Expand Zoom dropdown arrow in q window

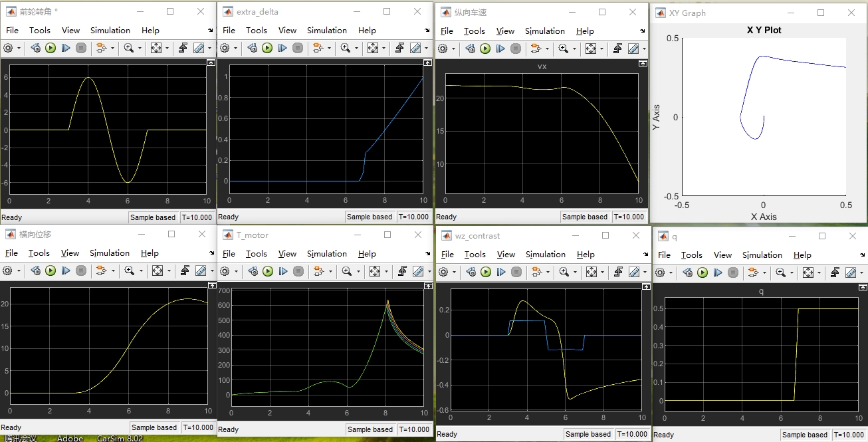click(791, 273)
